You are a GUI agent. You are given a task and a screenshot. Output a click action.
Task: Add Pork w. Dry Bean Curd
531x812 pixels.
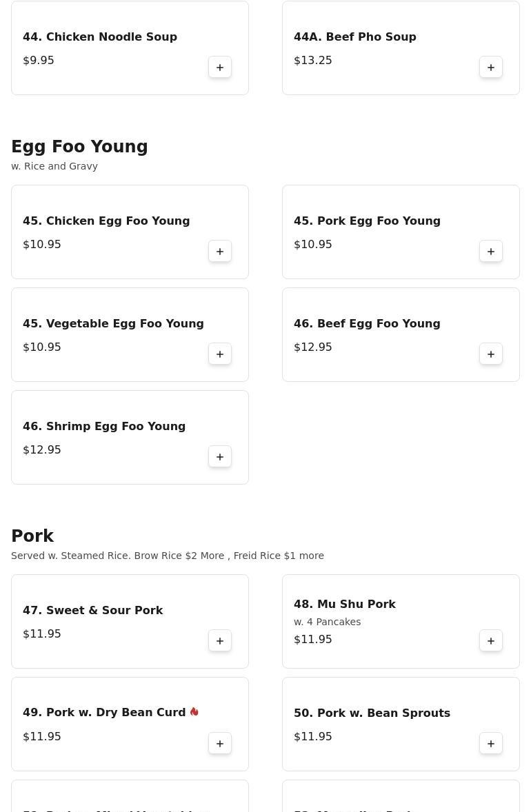[x=220, y=744]
